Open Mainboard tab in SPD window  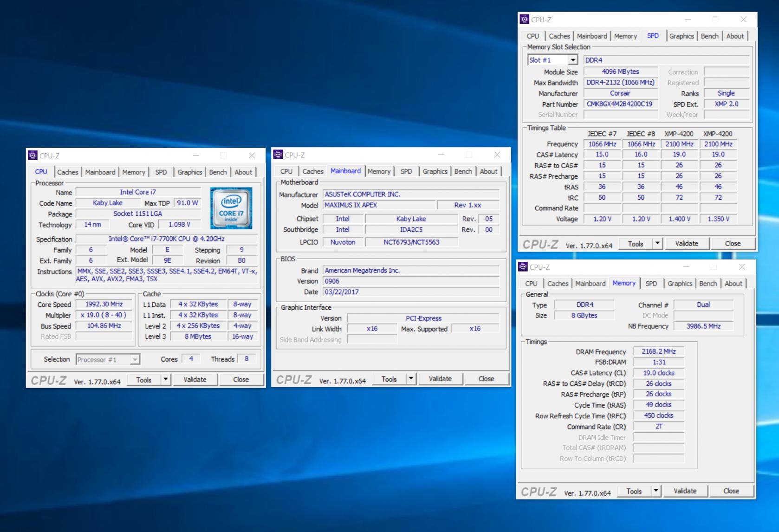coord(592,36)
